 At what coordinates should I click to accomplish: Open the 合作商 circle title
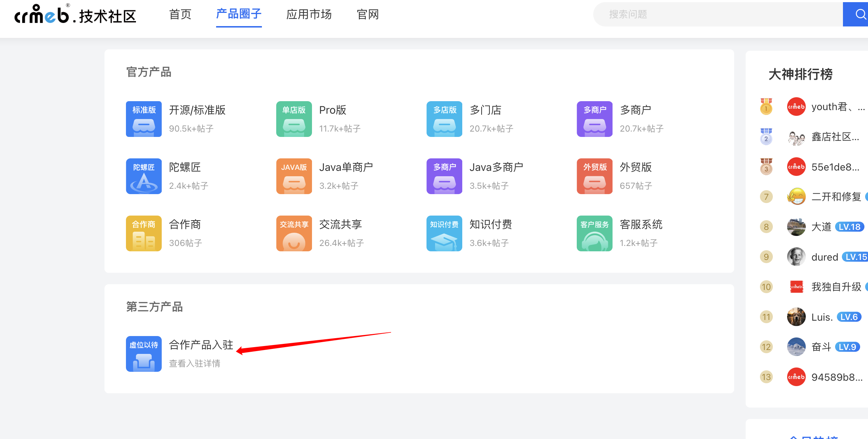click(185, 225)
